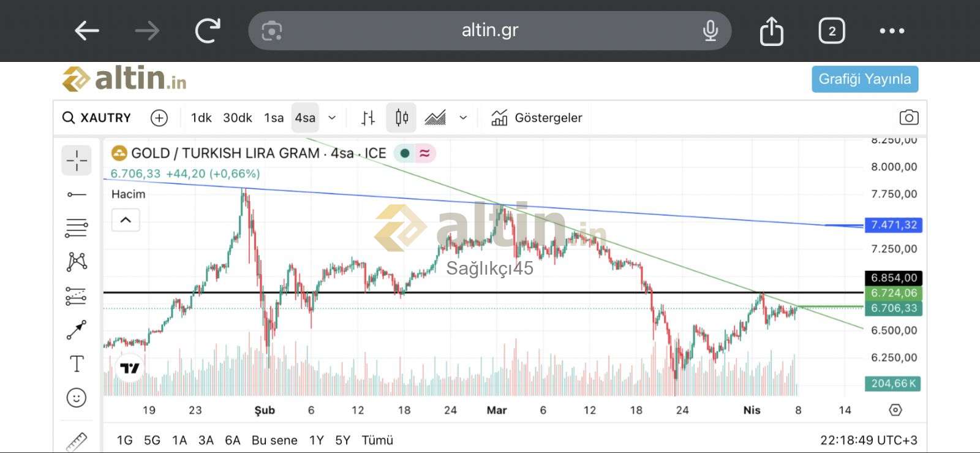Take a chart snapshot with camera icon
Viewport: 980px width, 453px height.
pyautogui.click(x=908, y=118)
